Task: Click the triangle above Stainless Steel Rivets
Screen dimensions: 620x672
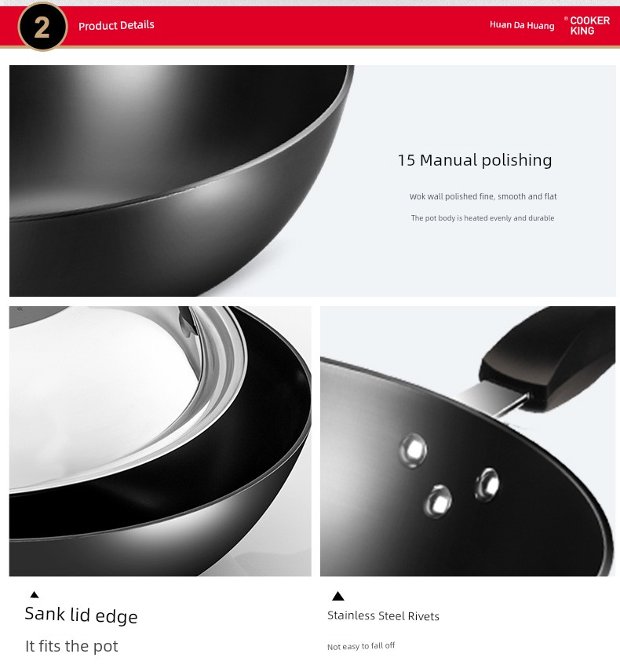Action: click(x=338, y=596)
